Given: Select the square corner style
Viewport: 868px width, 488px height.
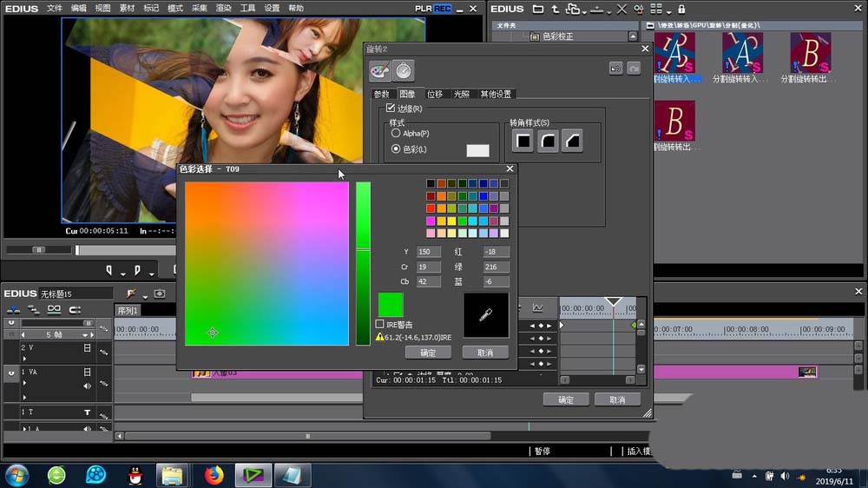Looking at the screenshot, I should [523, 141].
